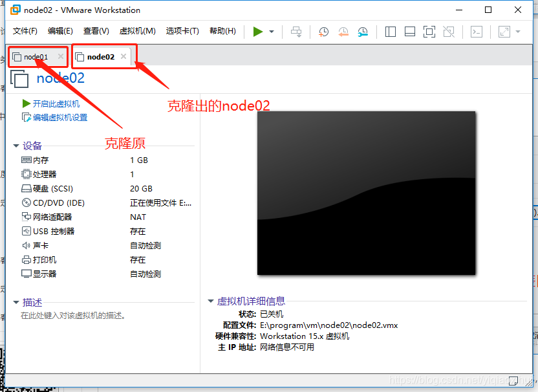Open the 帮助(H) menu
Screen dimensions: 538x392
point(222,31)
